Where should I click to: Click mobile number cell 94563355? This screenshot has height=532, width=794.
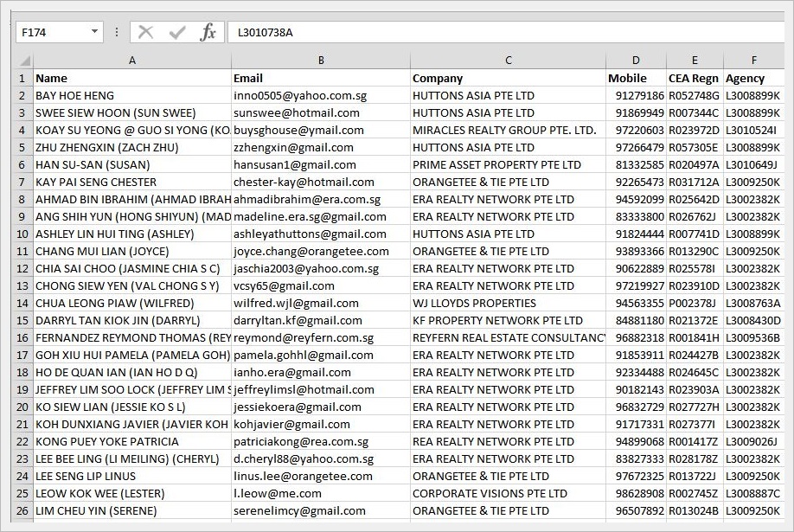point(637,304)
